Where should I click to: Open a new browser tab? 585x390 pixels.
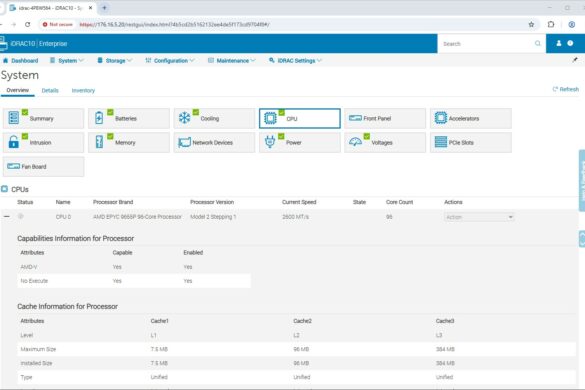tap(104, 7)
